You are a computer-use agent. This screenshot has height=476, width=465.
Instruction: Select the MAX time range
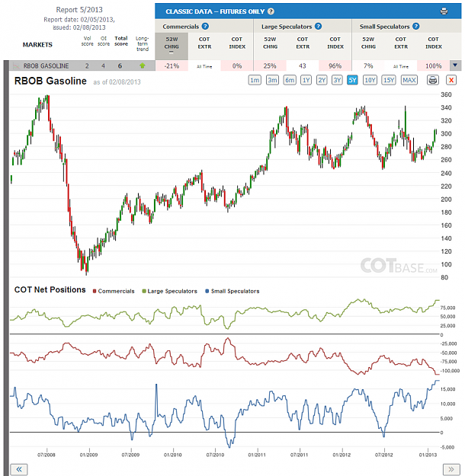(409, 80)
